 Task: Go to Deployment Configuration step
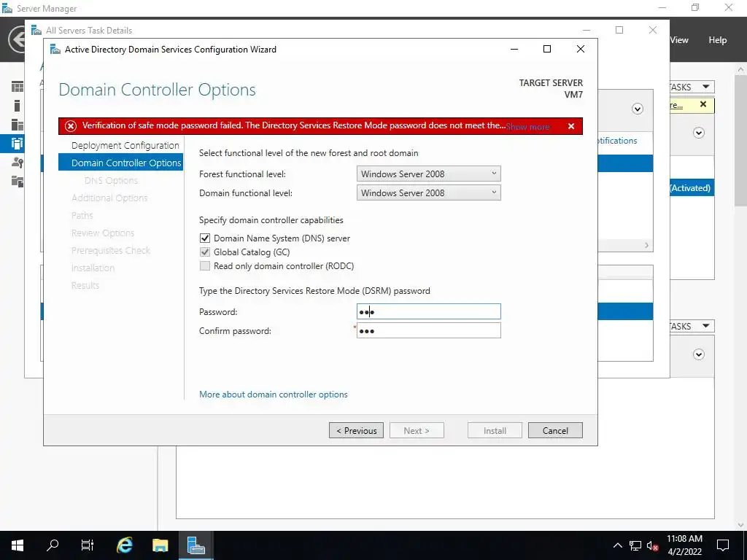pyautogui.click(x=125, y=146)
